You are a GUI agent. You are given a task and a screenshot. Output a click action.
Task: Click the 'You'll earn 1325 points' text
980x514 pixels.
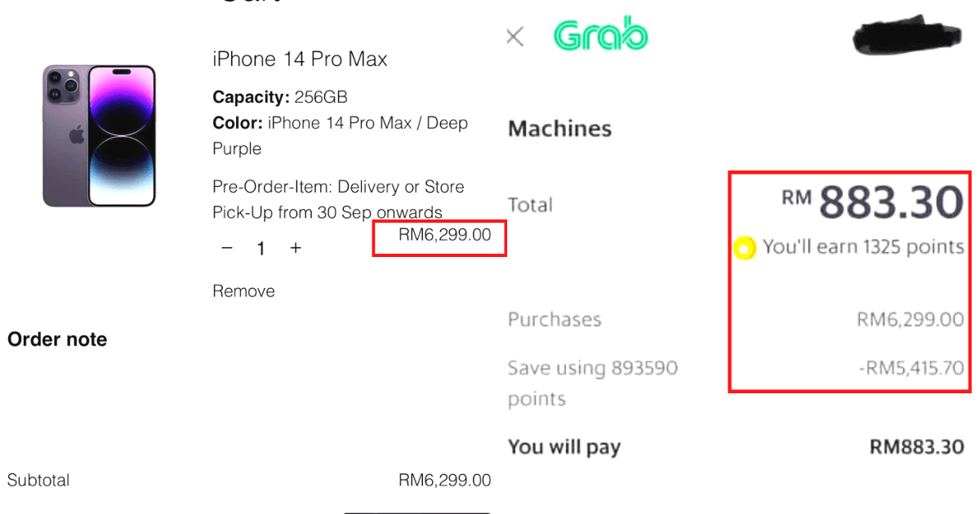(862, 246)
